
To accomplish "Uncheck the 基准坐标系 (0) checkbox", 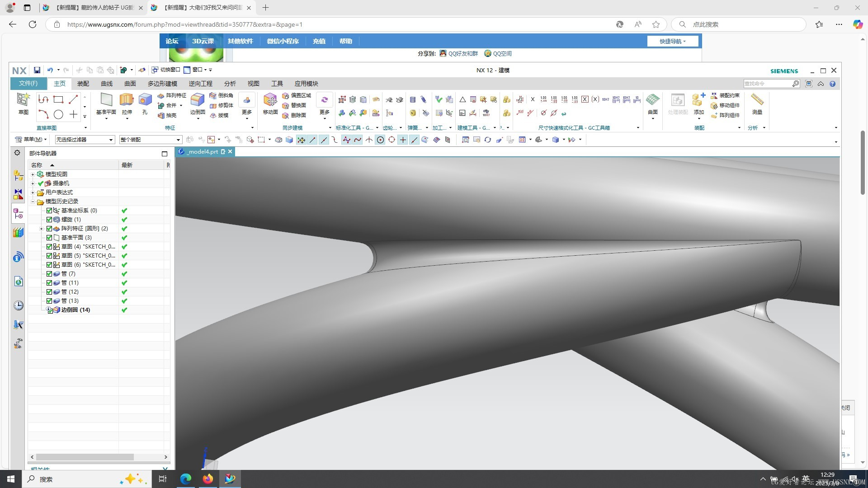I will point(49,211).
